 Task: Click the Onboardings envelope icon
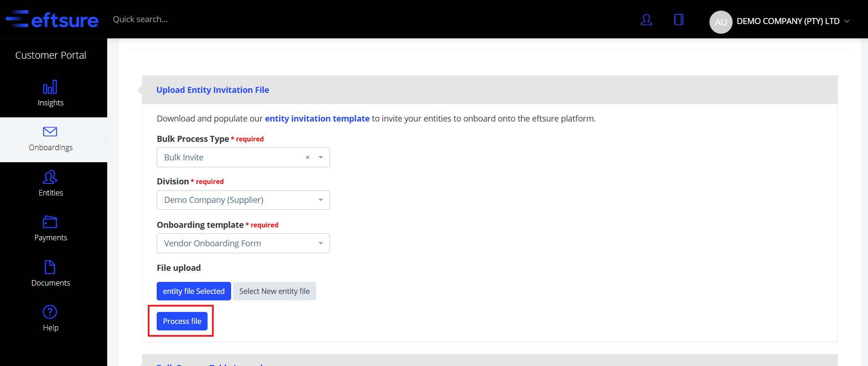click(50, 132)
